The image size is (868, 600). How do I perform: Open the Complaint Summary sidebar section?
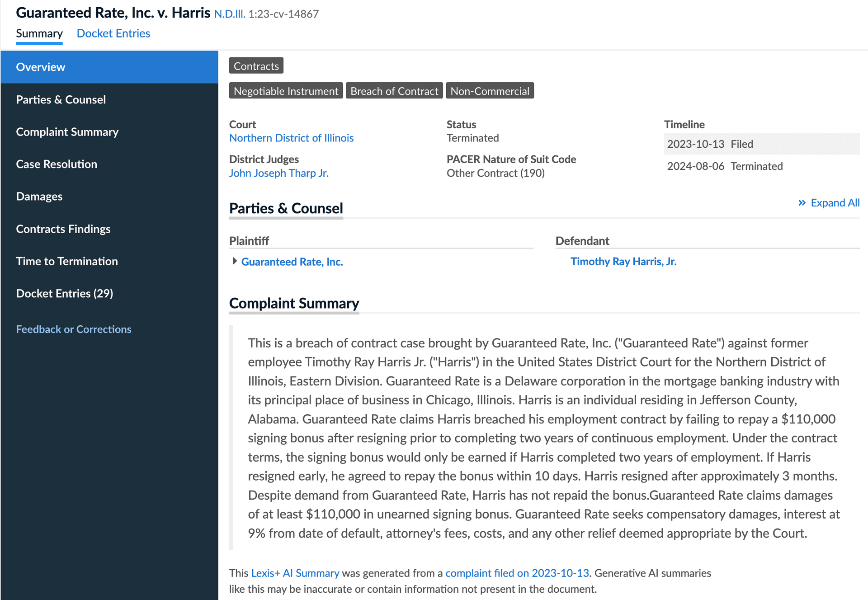66,131
